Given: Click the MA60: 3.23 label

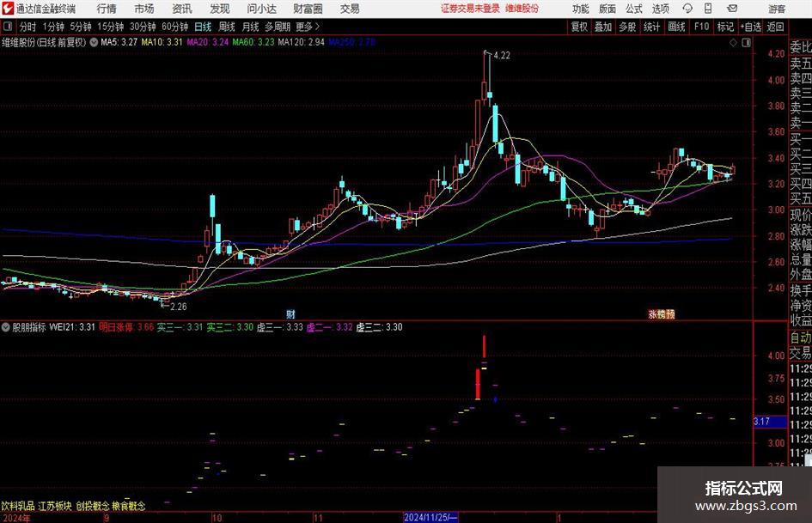Looking at the screenshot, I should click(253, 42).
